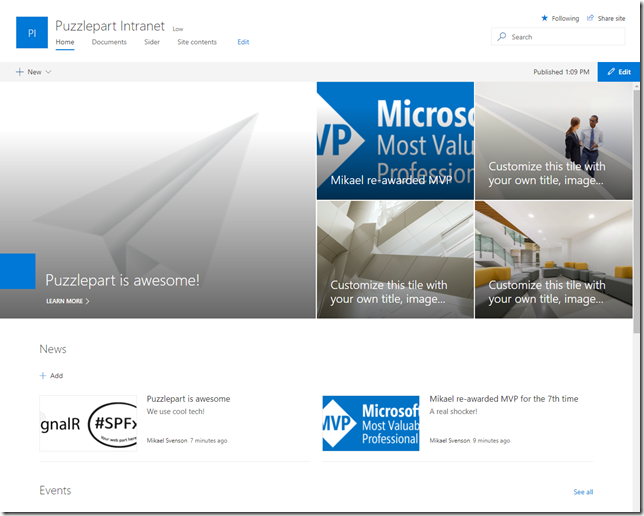Click the Puzzlepart Intranet site title
This screenshot has width=644, height=516.
tap(110, 26)
